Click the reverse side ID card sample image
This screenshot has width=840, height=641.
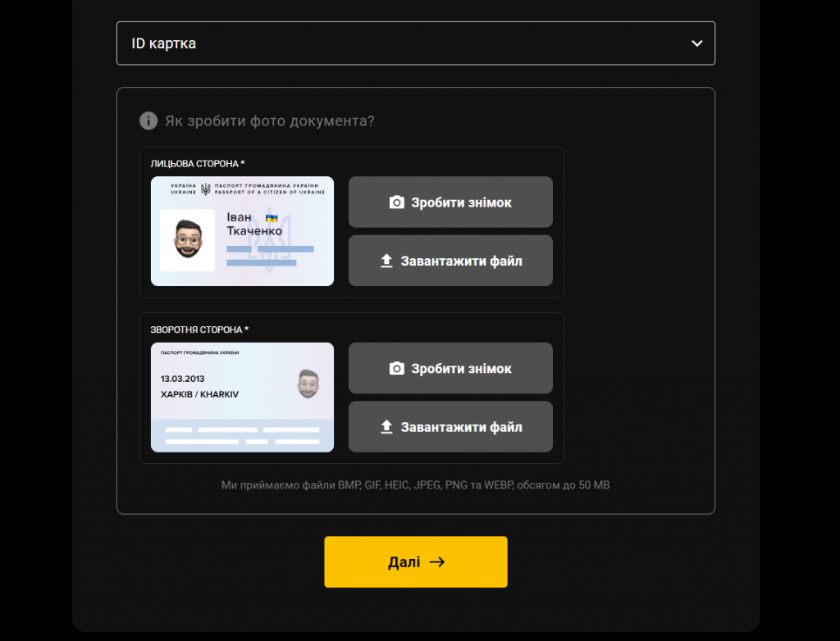(x=242, y=398)
